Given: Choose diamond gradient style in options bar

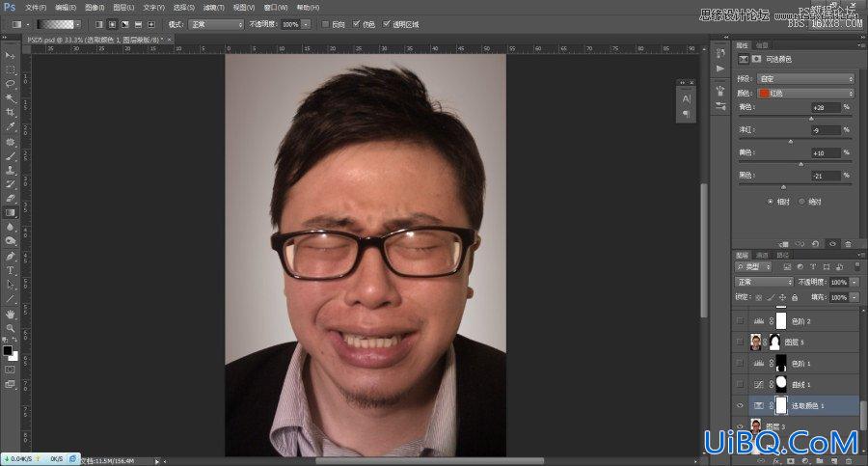Looking at the screenshot, I should [x=151, y=24].
